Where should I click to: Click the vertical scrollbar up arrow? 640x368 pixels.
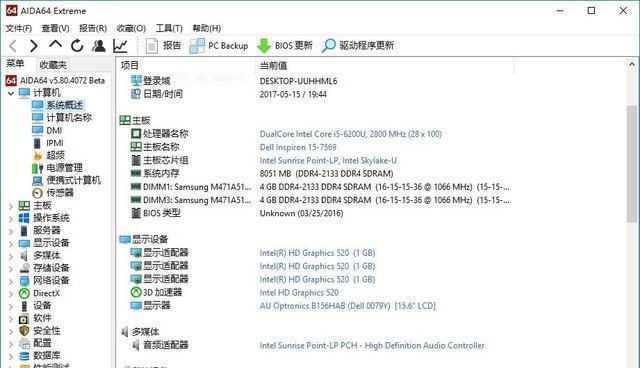632,64
